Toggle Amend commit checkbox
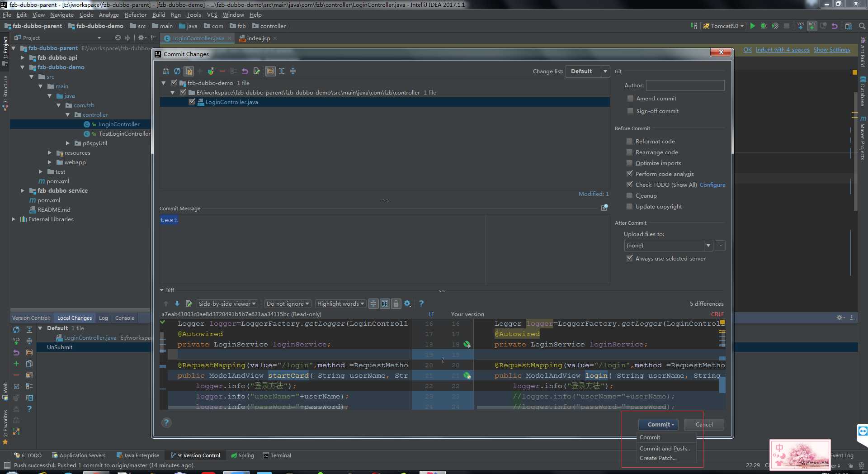Image resolution: width=868 pixels, height=474 pixels. click(630, 98)
